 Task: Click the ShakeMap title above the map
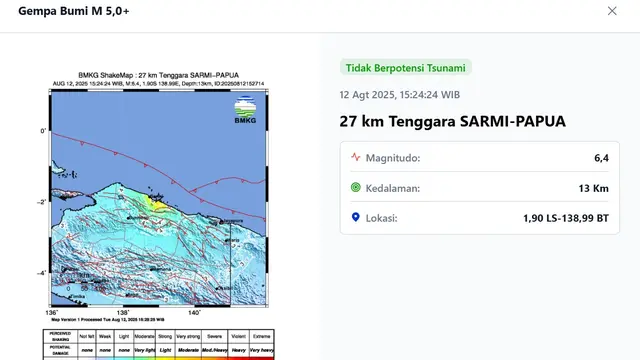pos(158,75)
